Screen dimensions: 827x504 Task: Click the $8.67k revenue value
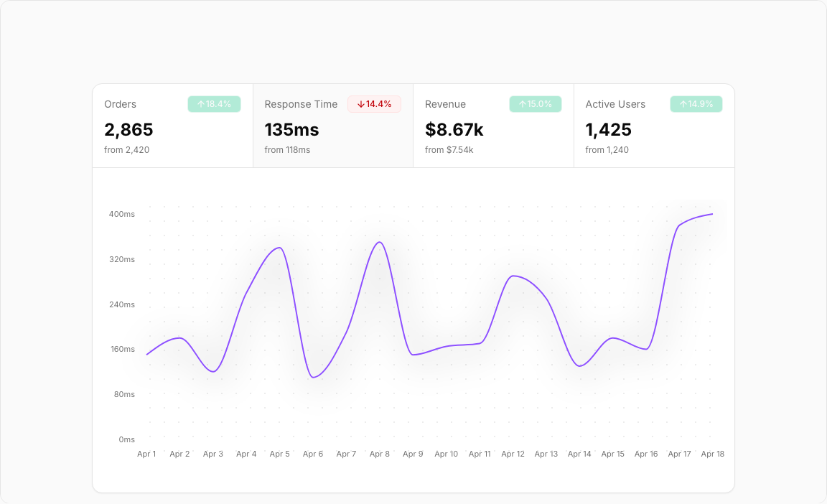coord(454,130)
